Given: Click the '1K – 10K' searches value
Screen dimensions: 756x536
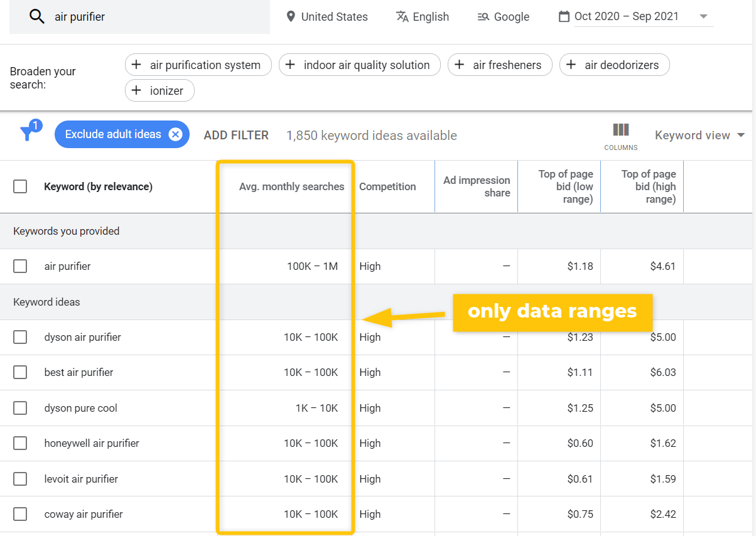Looking at the screenshot, I should click(x=316, y=408).
